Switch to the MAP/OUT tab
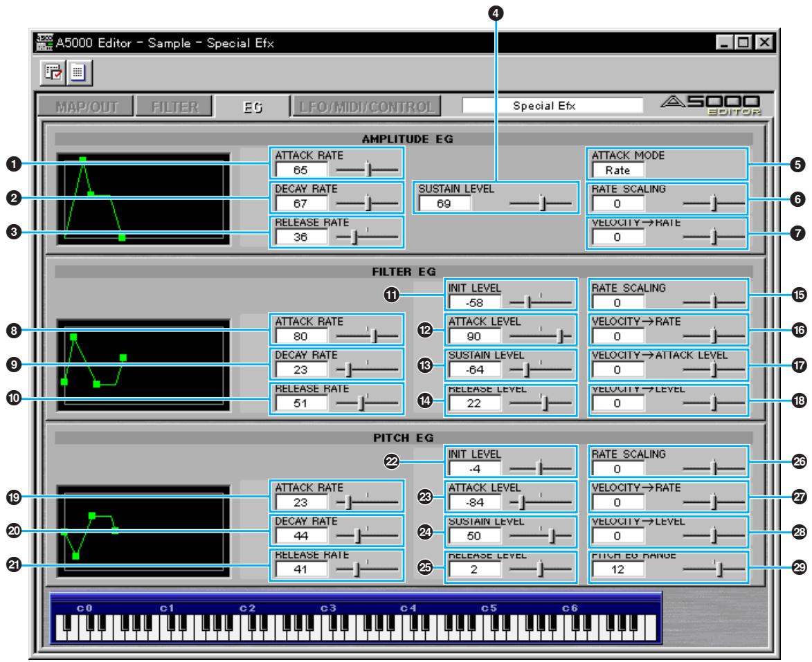This screenshot has height=662, width=812. pyautogui.click(x=87, y=107)
